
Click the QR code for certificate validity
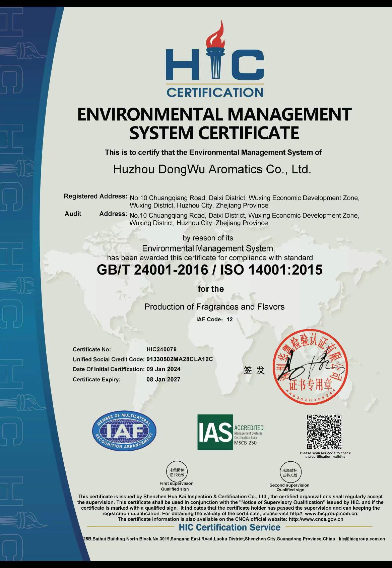pyautogui.click(x=324, y=432)
